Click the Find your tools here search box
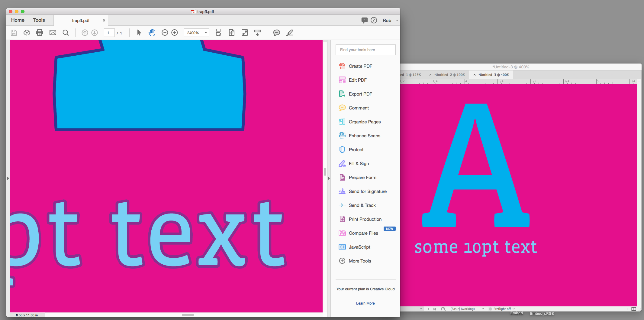Image resolution: width=644 pixels, height=320 pixels. tap(365, 50)
